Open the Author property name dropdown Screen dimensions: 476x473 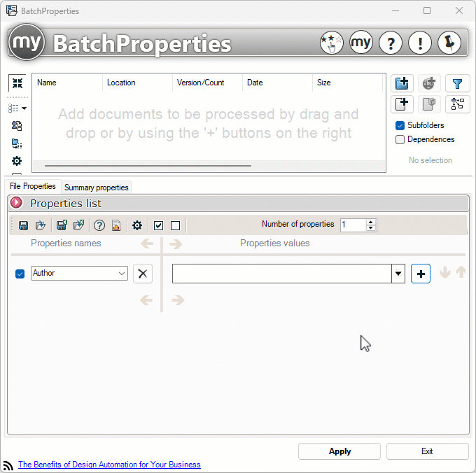[122, 274]
